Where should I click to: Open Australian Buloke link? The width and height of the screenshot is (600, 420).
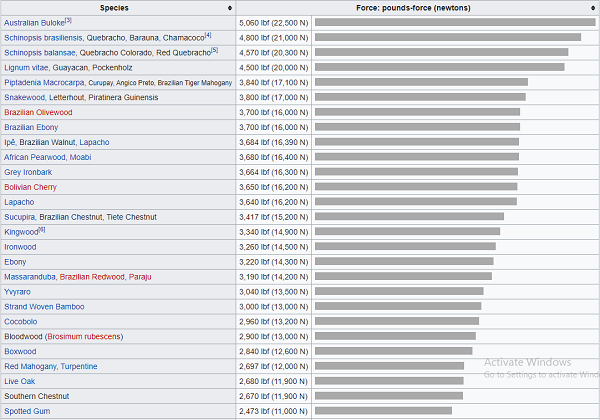34,23
